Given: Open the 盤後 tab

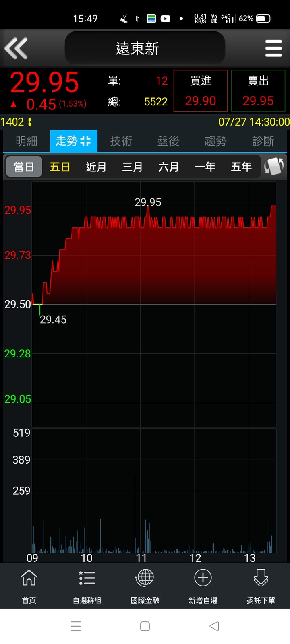Looking at the screenshot, I should 168,141.
